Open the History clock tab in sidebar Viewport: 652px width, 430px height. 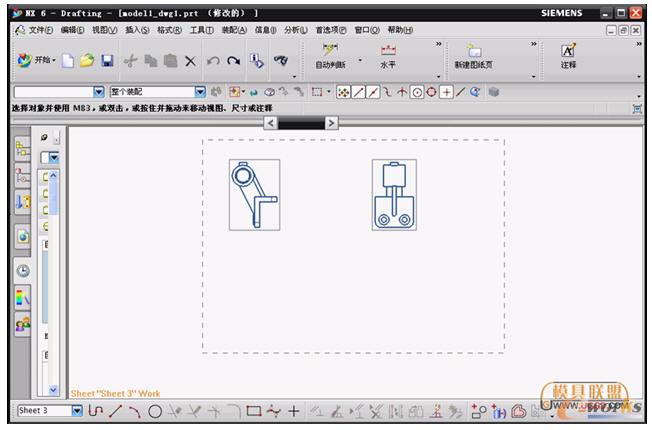[x=22, y=270]
